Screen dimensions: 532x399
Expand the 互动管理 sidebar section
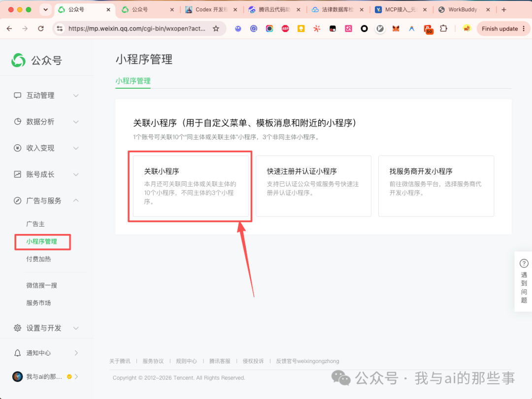76,96
